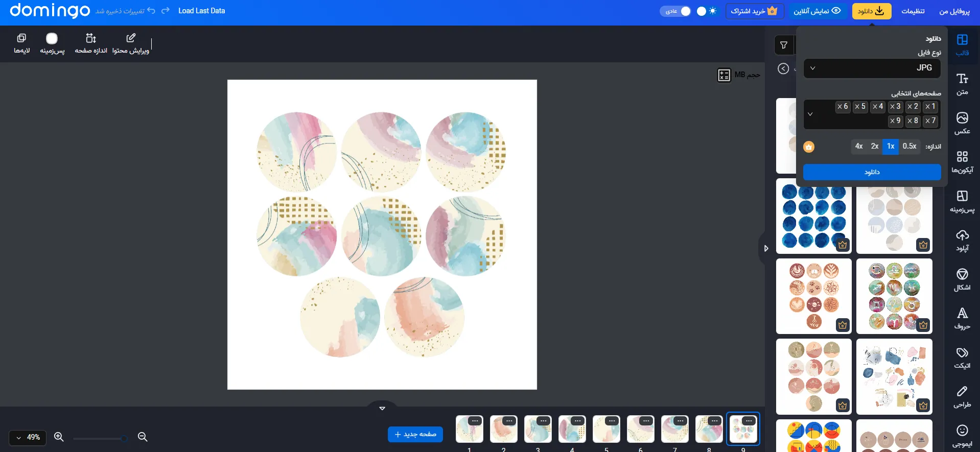Viewport: 980px width, 452px height.
Task: Open the Drawing (طراحی) sidebar panel
Action: pos(962,397)
